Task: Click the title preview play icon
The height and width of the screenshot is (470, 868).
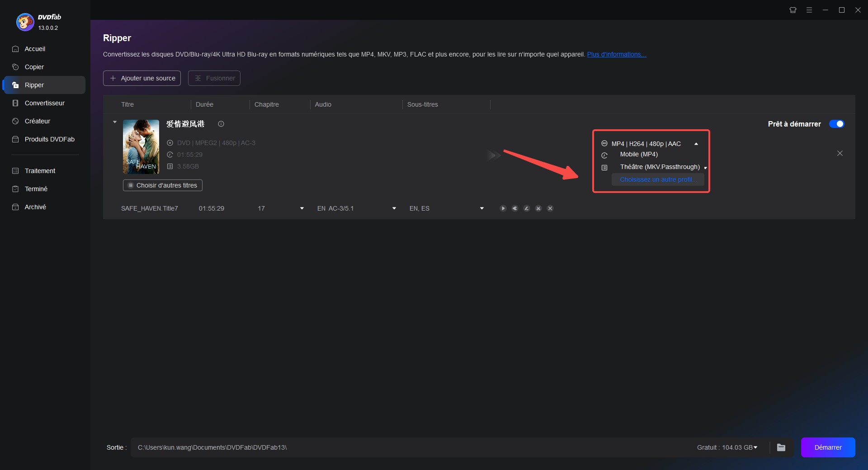Action: click(x=503, y=208)
